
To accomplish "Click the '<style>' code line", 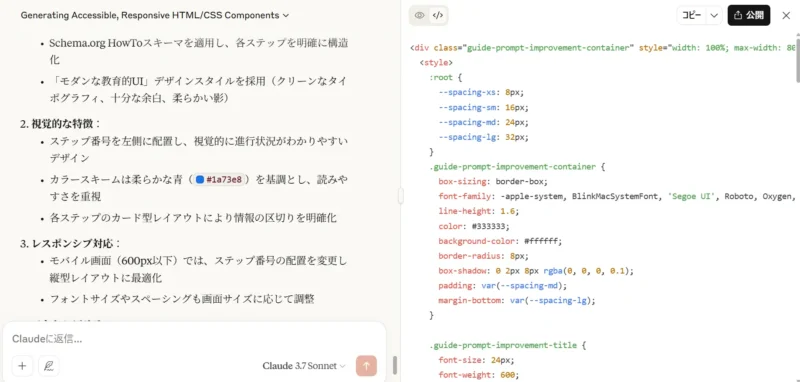I will [x=436, y=63].
